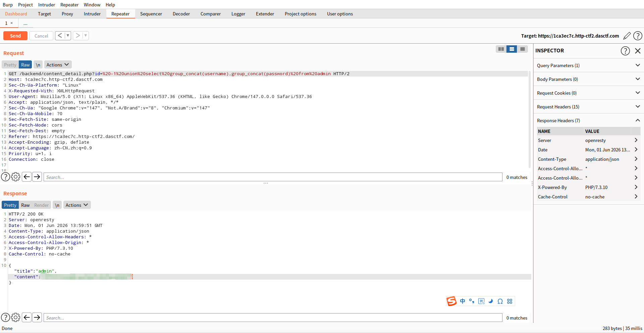Open response search help icon
644x333 pixels.
[x=6, y=317]
